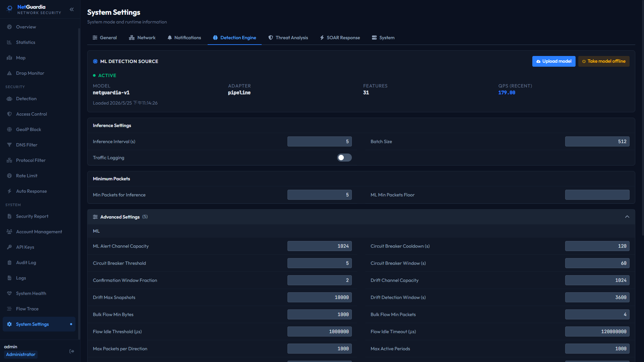Click the NetGuardia logo icon
Viewport: 644px width, 362px height.
(9, 9)
